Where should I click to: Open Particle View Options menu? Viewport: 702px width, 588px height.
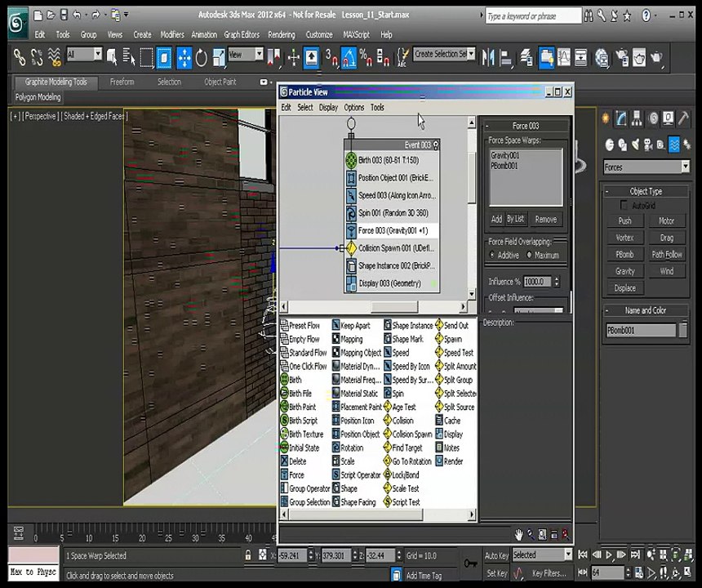(x=353, y=108)
